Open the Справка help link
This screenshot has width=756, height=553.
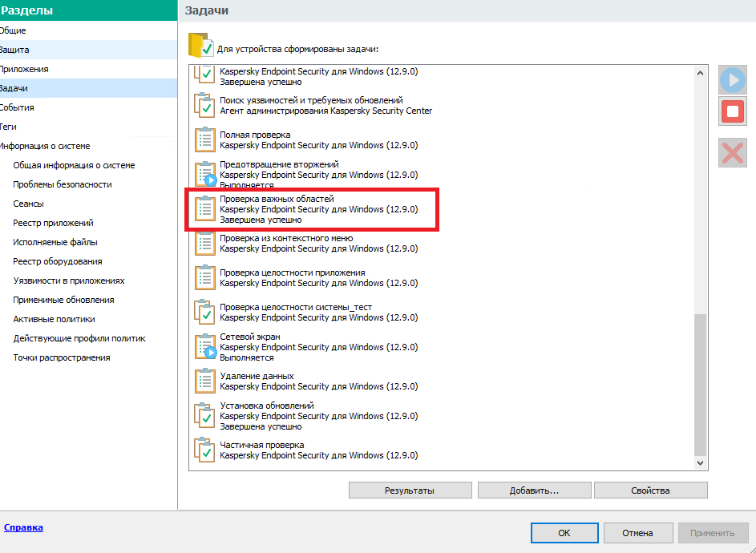(x=23, y=527)
